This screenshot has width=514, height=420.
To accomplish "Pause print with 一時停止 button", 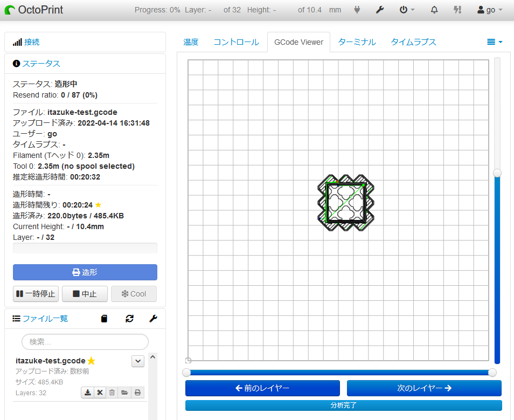I will [36, 294].
